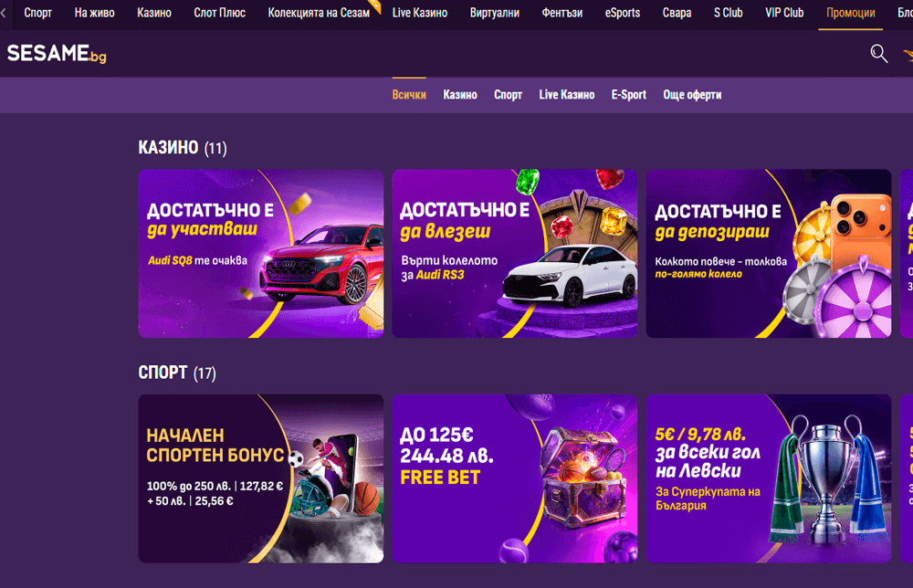913x588 pixels.
Task: Open the Още оферти tab
Action: pos(692,95)
